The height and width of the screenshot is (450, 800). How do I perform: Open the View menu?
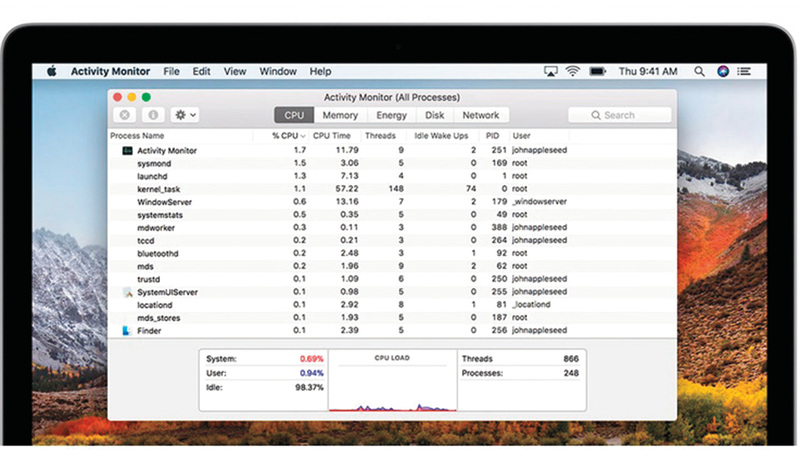coord(235,72)
